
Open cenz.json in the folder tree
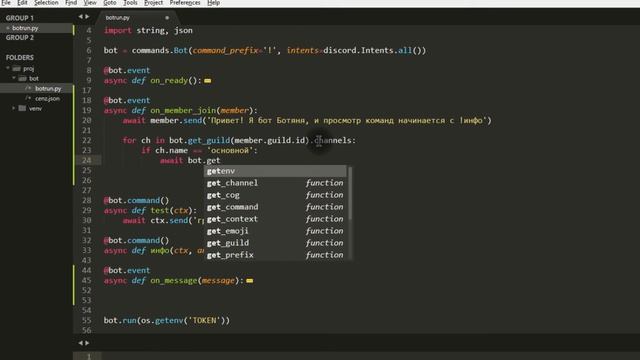[47, 98]
